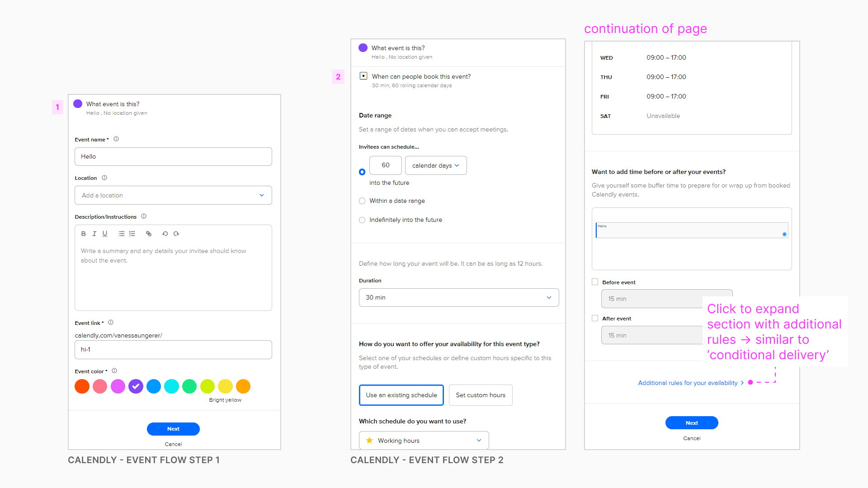The width and height of the screenshot is (868, 488).
Task: Insert a bulleted list in description
Action: [121, 234]
